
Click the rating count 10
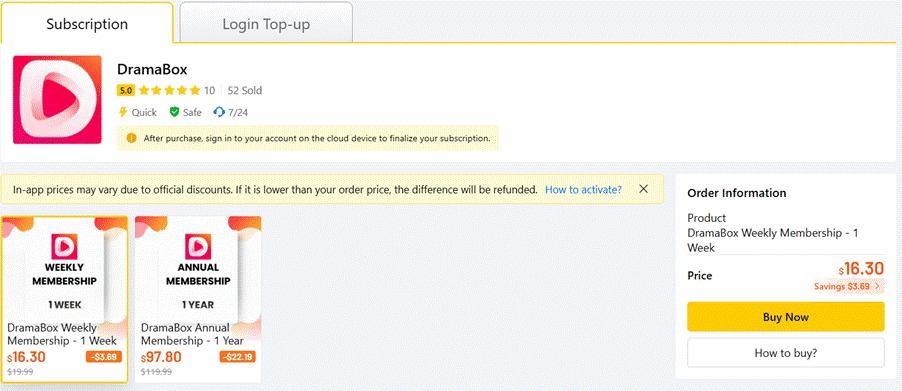pos(209,90)
